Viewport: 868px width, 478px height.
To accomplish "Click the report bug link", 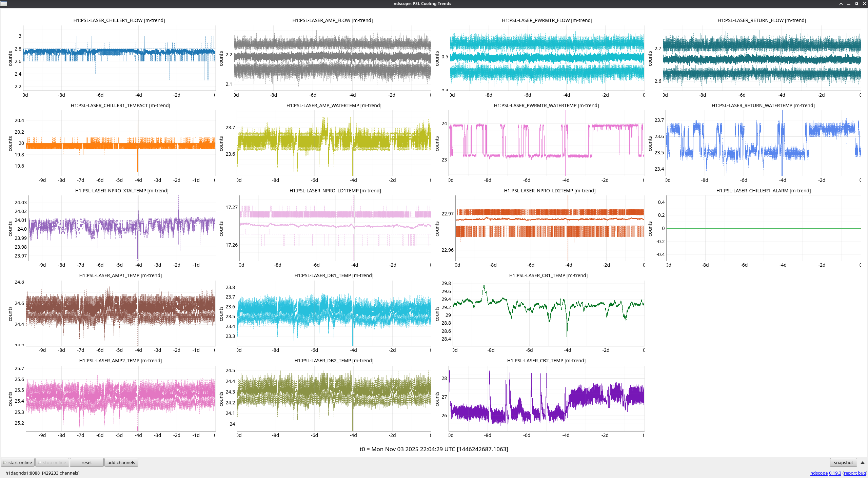I will (854, 473).
